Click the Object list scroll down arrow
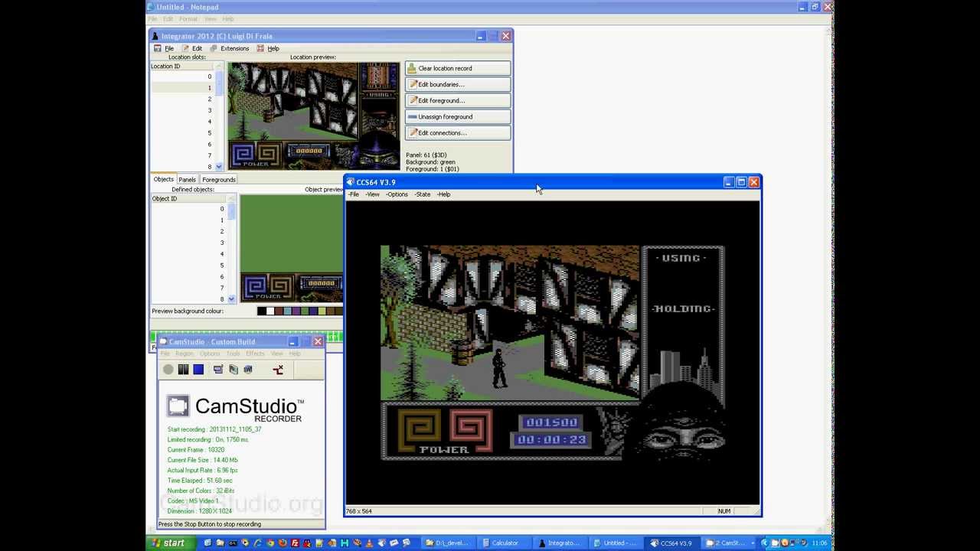 pos(231,299)
